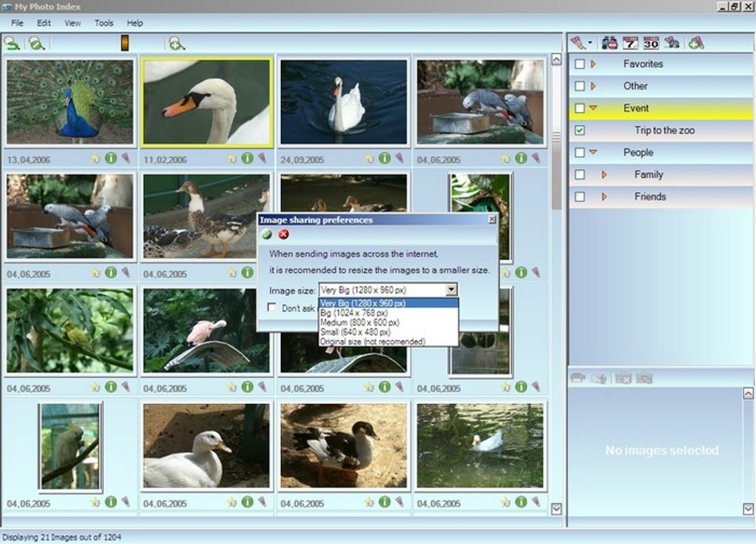756x544 pixels.
Task: Expand the Family tag tree item
Action: click(x=603, y=174)
